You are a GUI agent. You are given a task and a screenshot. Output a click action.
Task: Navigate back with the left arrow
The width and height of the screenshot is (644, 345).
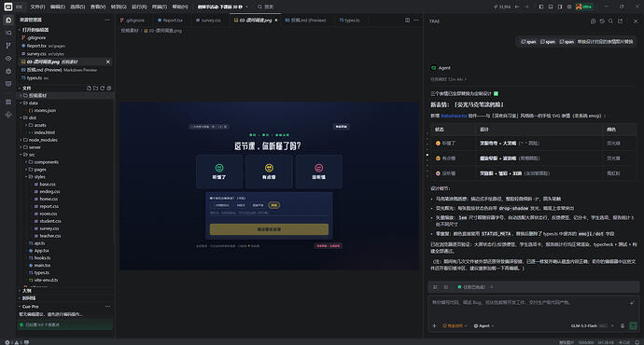(x=517, y=7)
